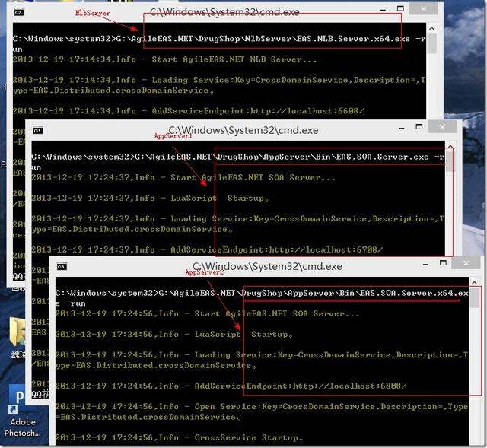Click 'AddServiceEndpoint:http://localhost:6608/' line

[188, 111]
